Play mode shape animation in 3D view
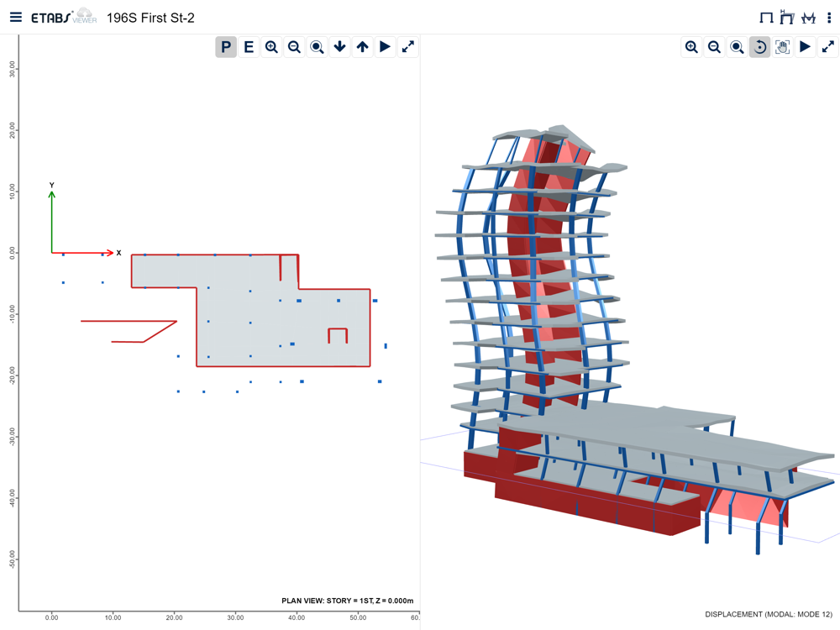The image size is (840, 630). 806,47
